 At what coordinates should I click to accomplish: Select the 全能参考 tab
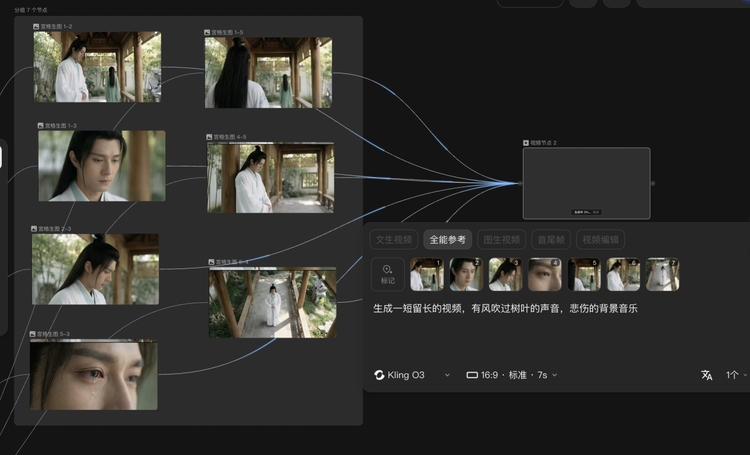click(447, 240)
